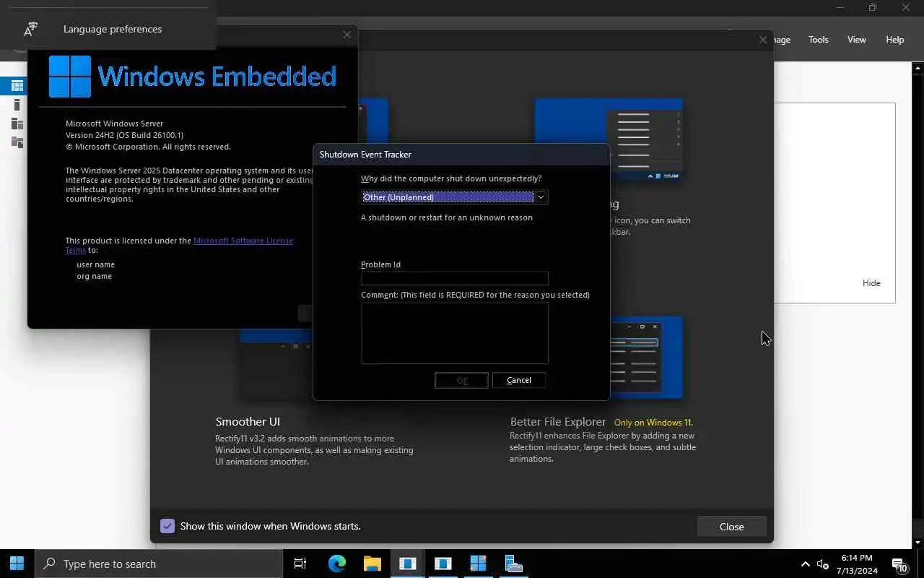Open the clock showing 6:14 PM
924x578 pixels.
tap(857, 564)
